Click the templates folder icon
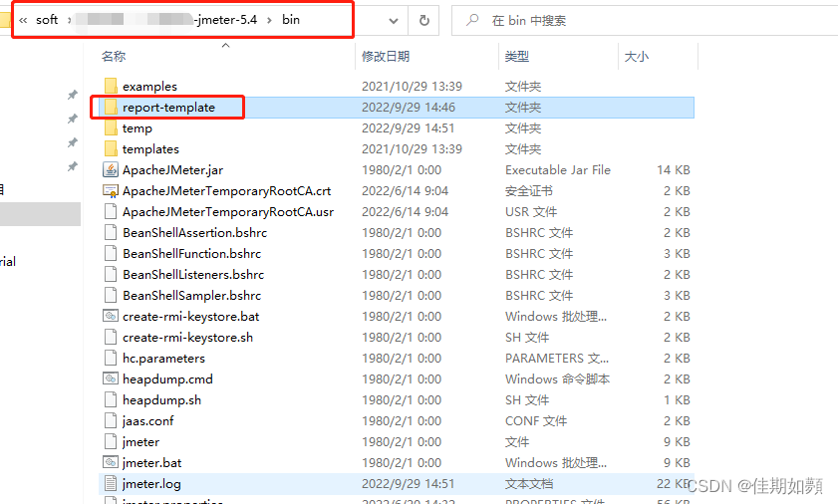 click(111, 148)
